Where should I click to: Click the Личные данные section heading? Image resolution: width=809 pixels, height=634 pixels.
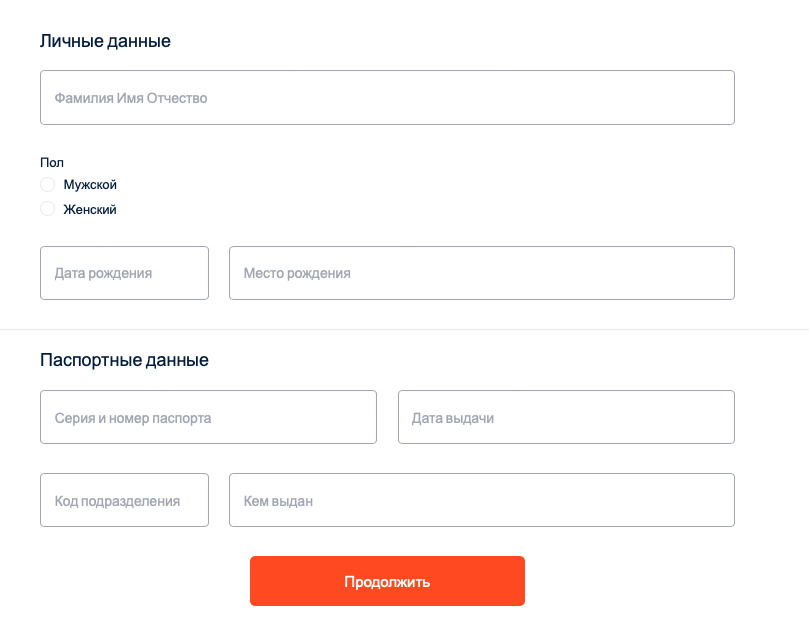(x=105, y=41)
